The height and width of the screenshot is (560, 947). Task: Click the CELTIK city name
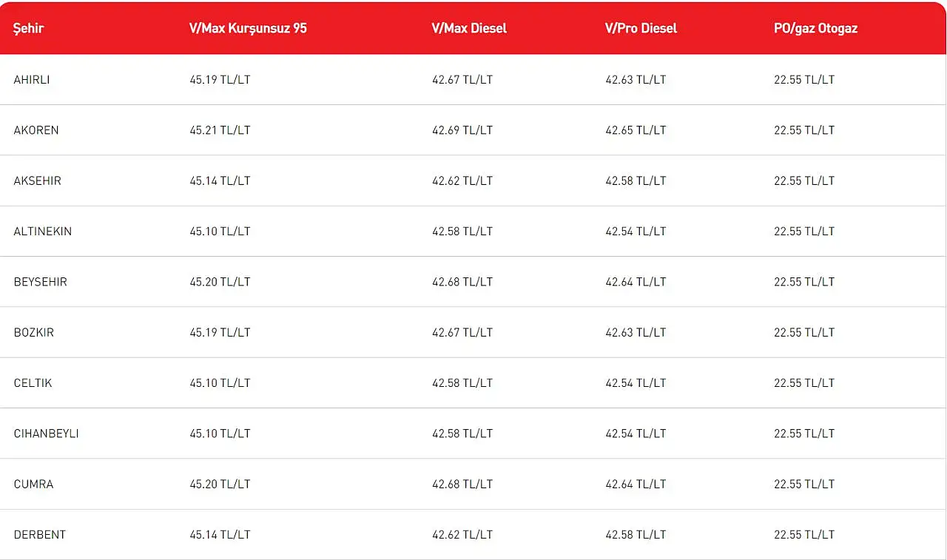33,383
